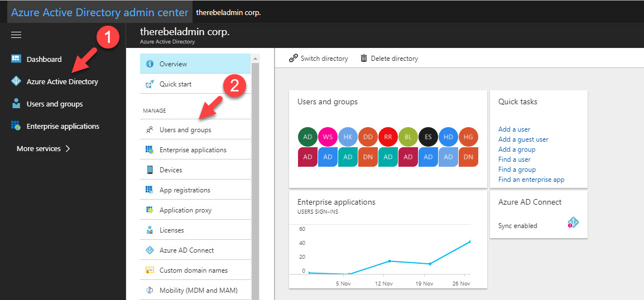Open App registrations from Manage list

pos(195,190)
